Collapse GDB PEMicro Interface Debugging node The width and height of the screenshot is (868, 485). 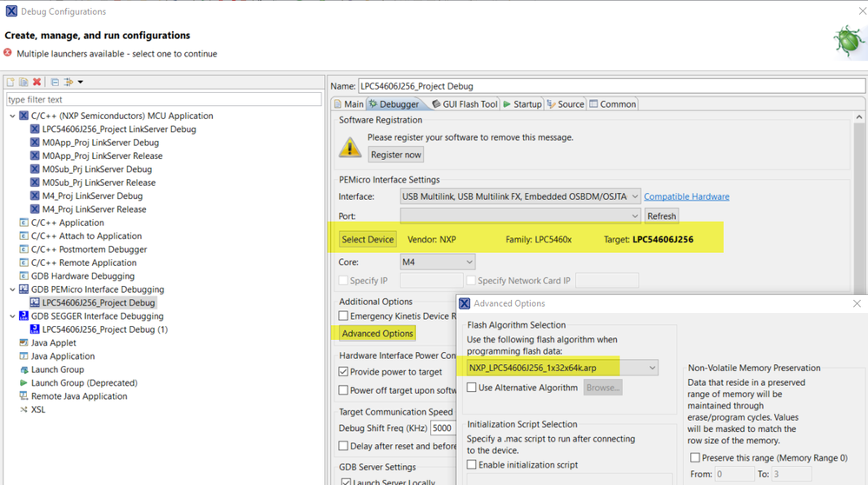tap(13, 289)
